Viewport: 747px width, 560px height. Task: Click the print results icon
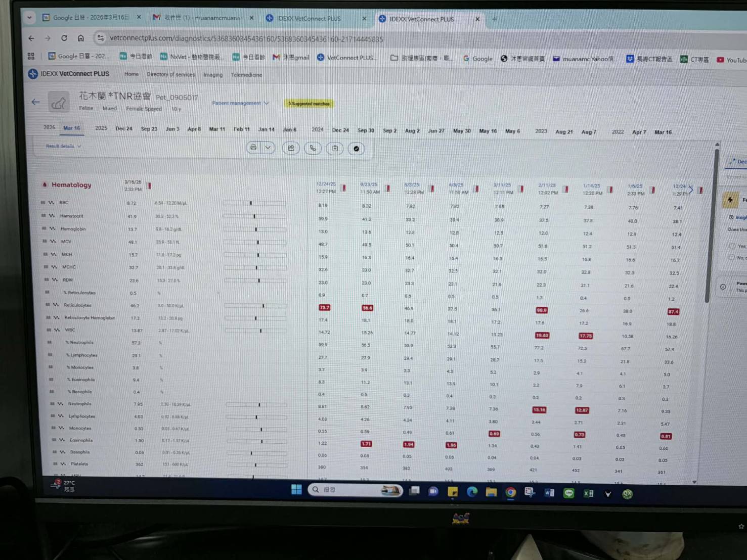[x=253, y=148]
